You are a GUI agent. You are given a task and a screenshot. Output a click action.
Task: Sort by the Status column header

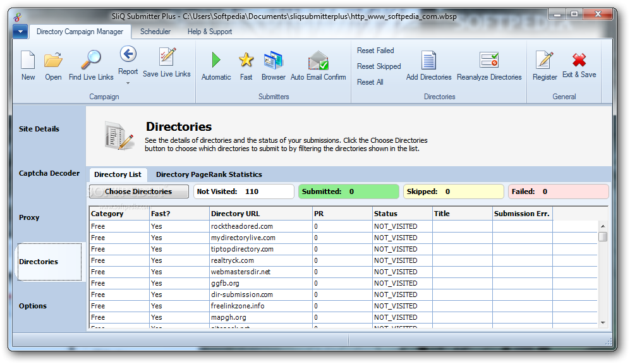coord(402,214)
